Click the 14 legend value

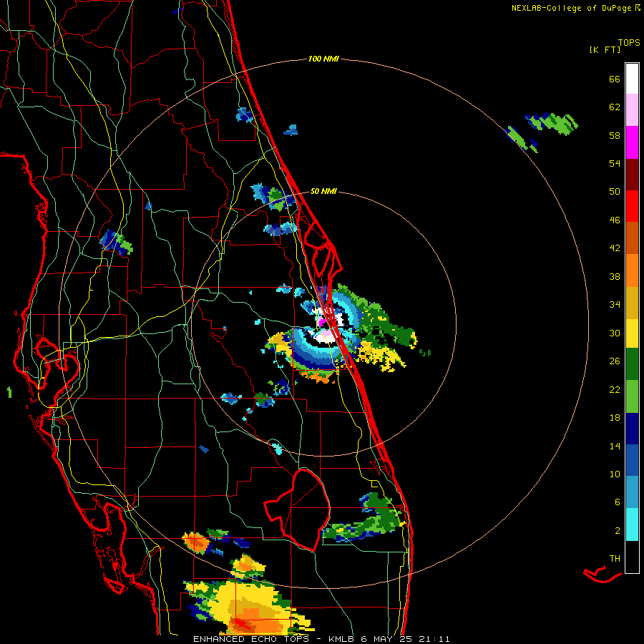point(615,446)
